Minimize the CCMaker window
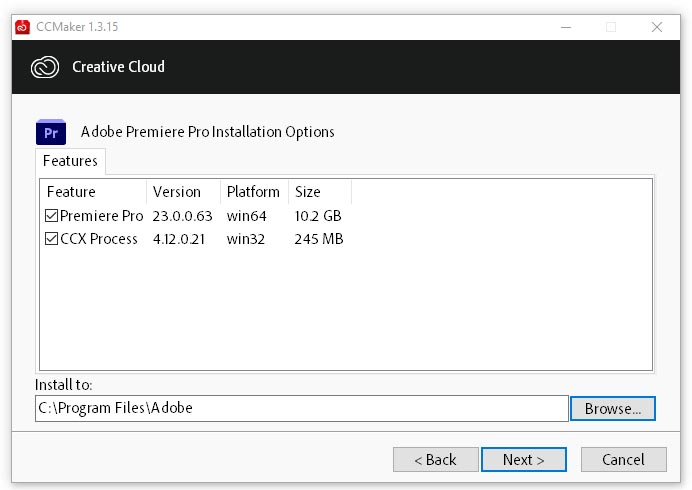This screenshot has width=692, height=490. [x=566, y=27]
